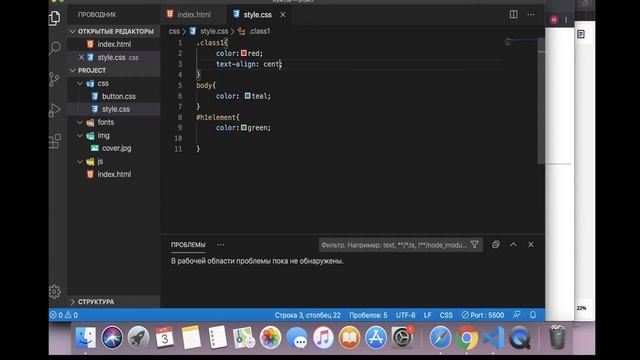
Task: Close the style.css editor tab
Action: coord(283,15)
